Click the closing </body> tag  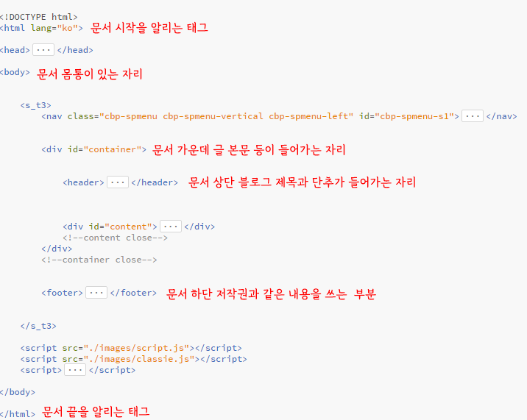(x=18, y=392)
